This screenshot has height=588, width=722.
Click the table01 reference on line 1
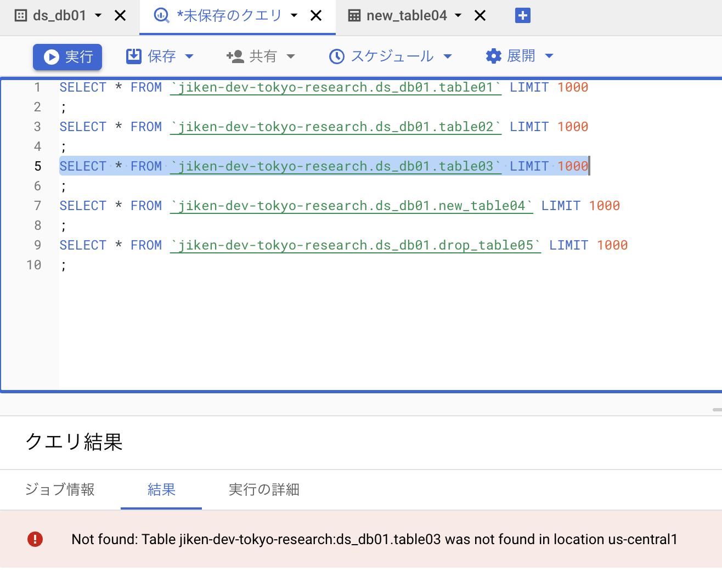[336, 87]
